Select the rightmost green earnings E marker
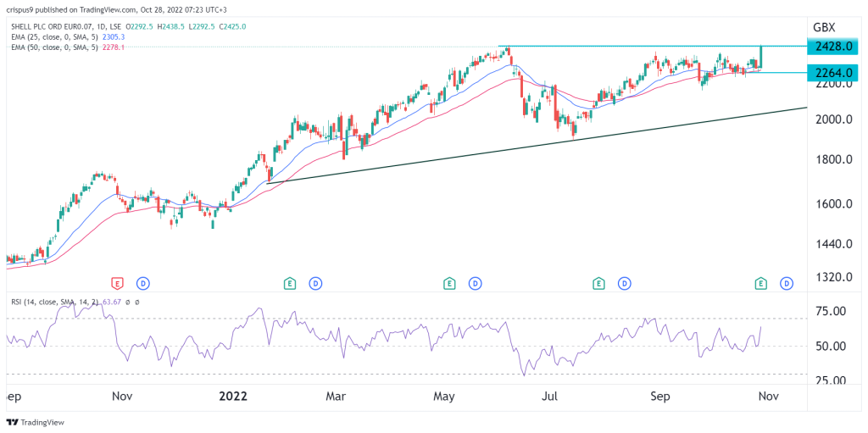This screenshot has width=868, height=433. pos(761,284)
